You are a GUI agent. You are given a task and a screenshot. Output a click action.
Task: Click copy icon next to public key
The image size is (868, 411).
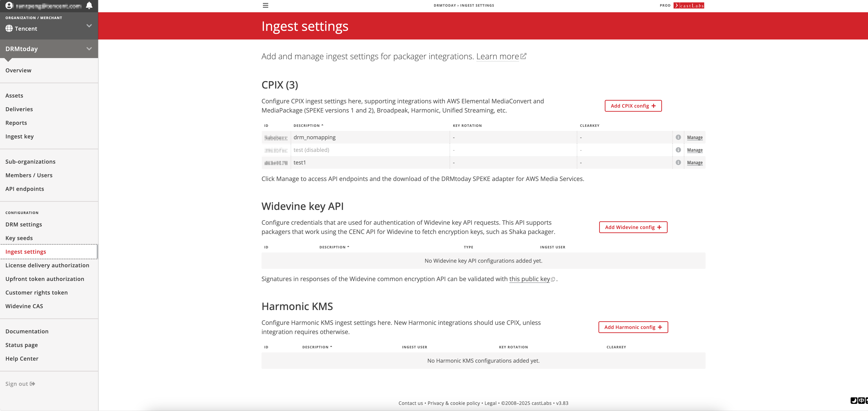pos(553,279)
